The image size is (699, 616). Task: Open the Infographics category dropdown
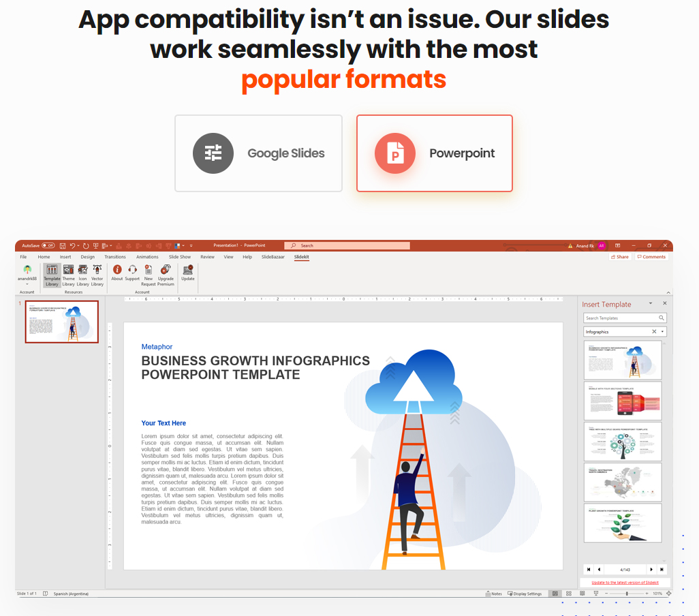(x=662, y=332)
